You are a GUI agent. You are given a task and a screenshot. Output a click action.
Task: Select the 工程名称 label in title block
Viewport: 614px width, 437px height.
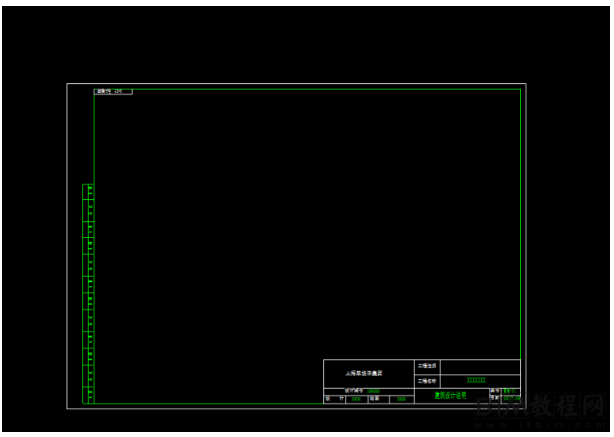point(427,380)
